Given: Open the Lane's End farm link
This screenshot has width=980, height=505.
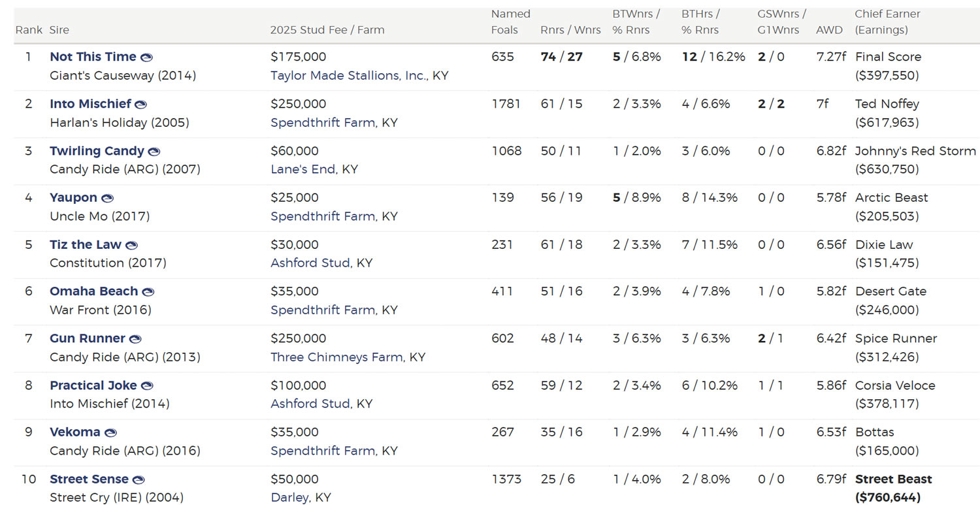Looking at the screenshot, I should [x=304, y=169].
